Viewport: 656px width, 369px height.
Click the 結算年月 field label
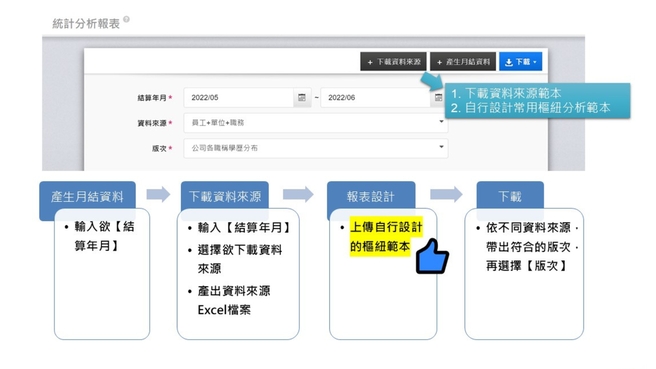(152, 98)
